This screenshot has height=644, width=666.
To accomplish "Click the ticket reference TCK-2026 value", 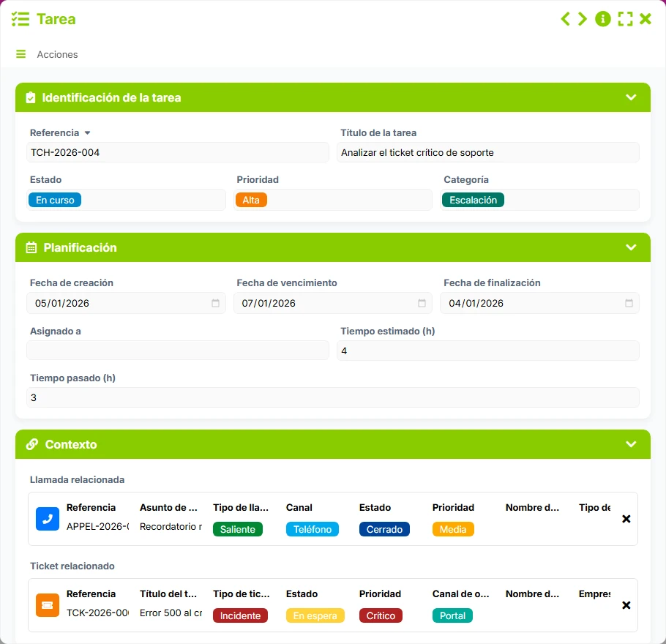I will pyautogui.click(x=97, y=613).
